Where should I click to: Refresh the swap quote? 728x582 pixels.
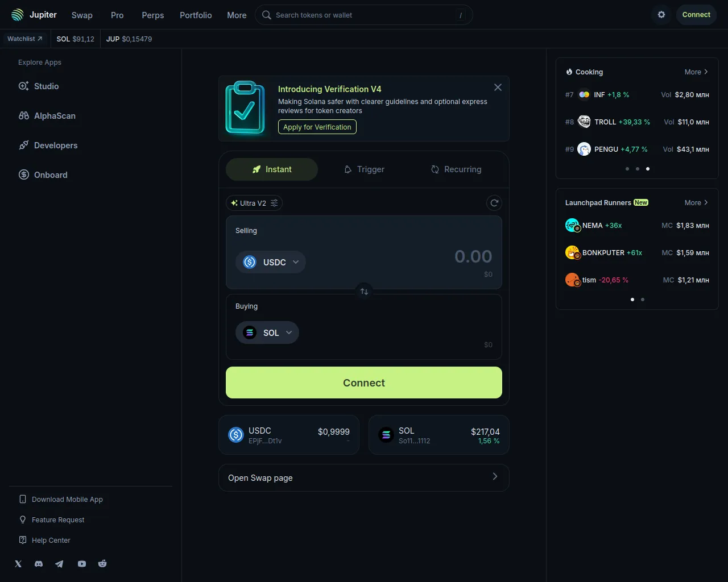494,203
